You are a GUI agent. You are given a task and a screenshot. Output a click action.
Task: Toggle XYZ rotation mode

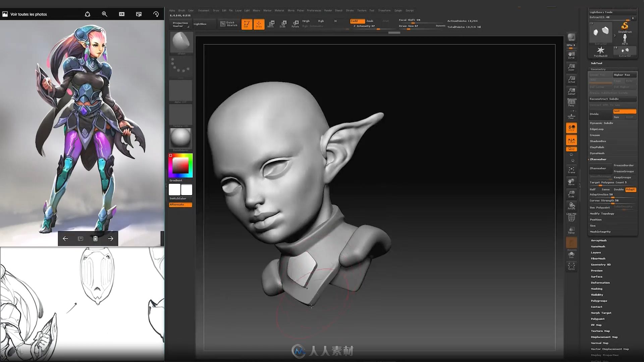pyautogui.click(x=571, y=149)
